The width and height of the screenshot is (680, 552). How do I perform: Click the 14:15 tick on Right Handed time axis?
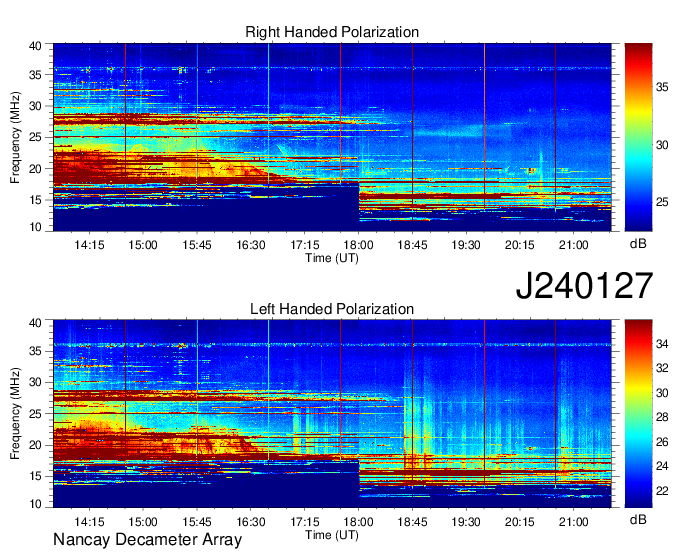point(89,245)
